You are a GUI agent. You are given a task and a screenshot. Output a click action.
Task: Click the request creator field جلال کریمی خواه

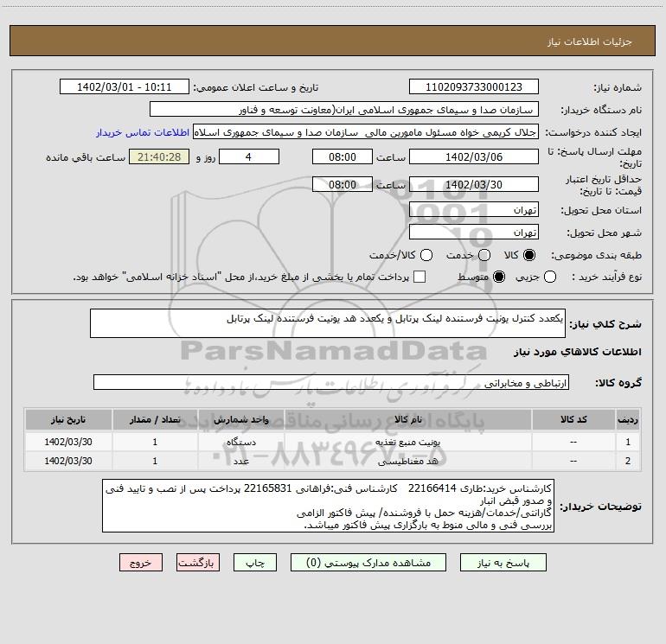point(366,132)
